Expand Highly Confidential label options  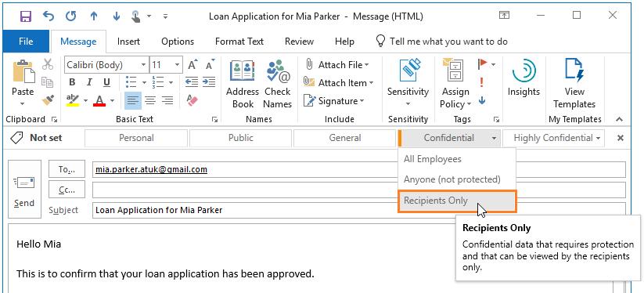pyautogui.click(x=599, y=138)
